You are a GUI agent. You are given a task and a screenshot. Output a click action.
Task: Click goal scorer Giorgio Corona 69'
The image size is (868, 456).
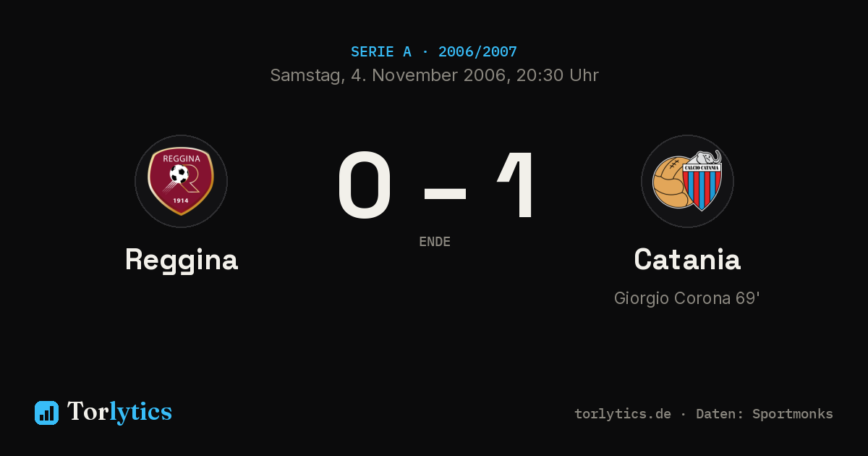687,298
